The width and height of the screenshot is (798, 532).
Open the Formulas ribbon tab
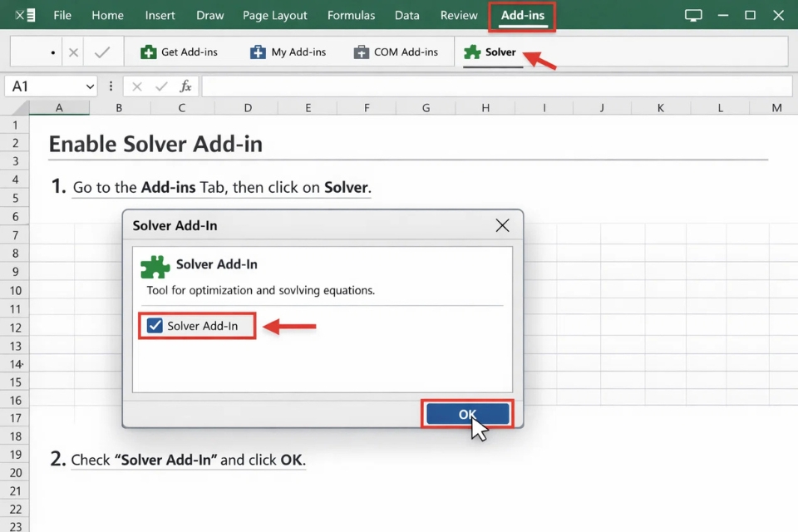(351, 15)
